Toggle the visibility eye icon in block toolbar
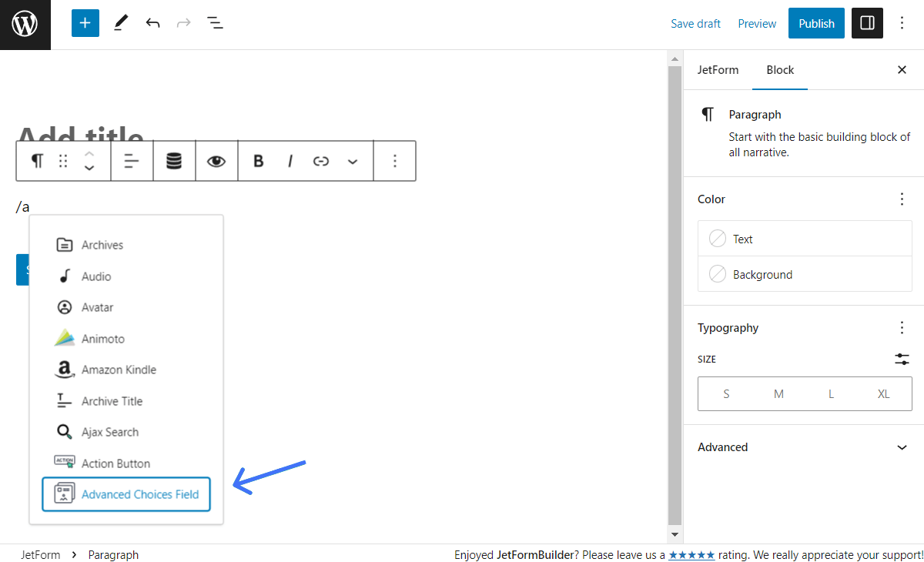 click(x=216, y=160)
